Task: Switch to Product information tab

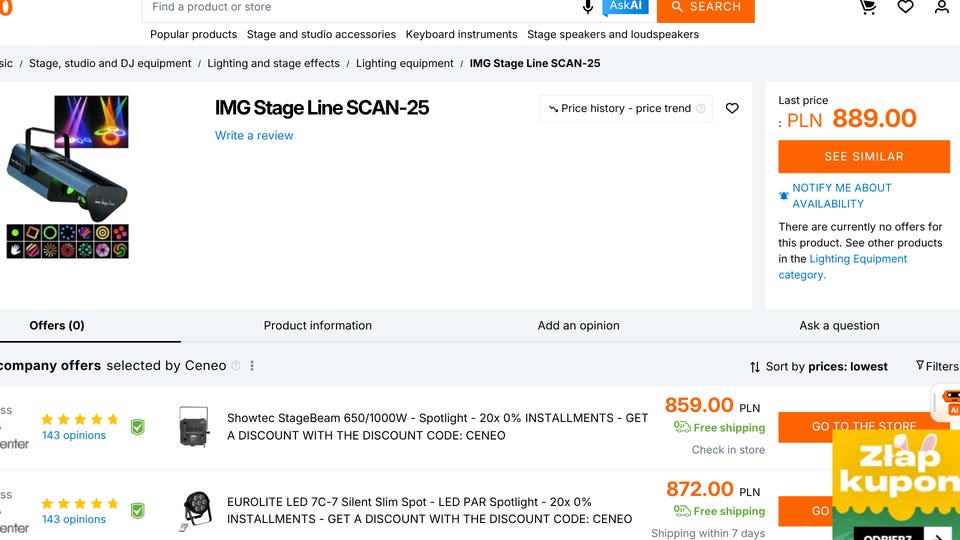Action: click(317, 326)
